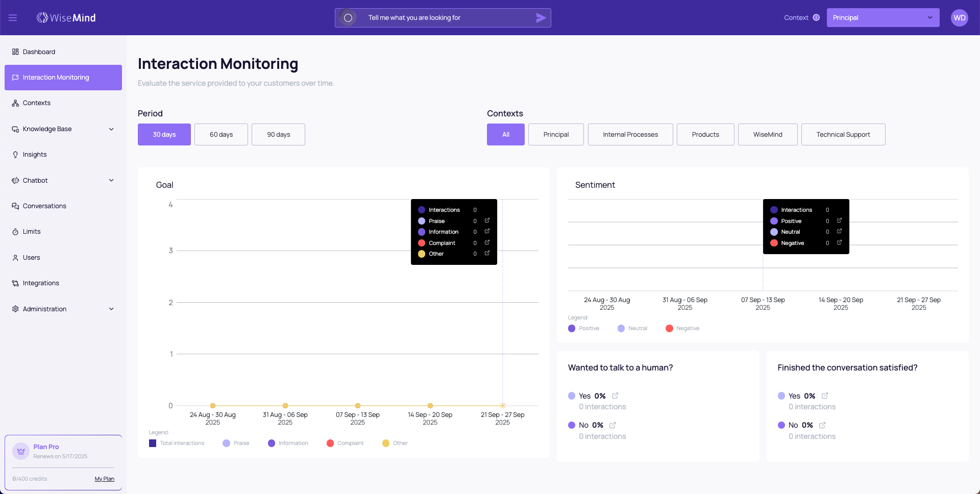The width and height of the screenshot is (980, 494).
Task: Open Insights from the sidebar
Action: tap(35, 155)
